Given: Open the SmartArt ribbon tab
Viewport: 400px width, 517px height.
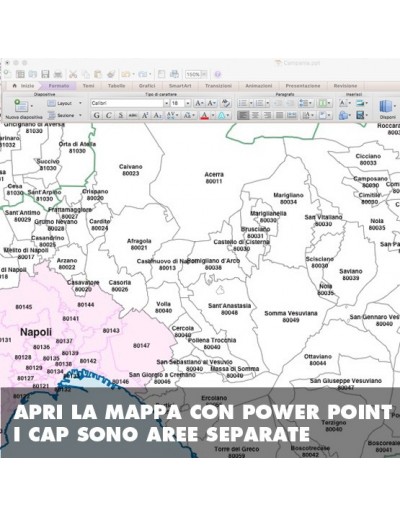Looking at the screenshot, I should 180,86.
